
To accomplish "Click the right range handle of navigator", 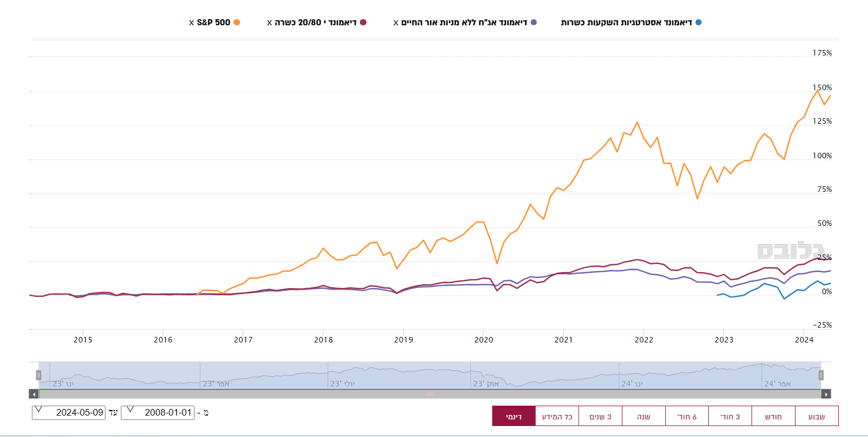I will click(821, 375).
